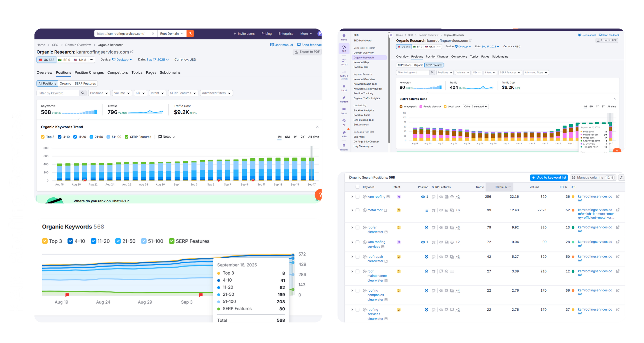Open the Root Domain dropdown
This screenshot has width=644, height=343.
172,34
